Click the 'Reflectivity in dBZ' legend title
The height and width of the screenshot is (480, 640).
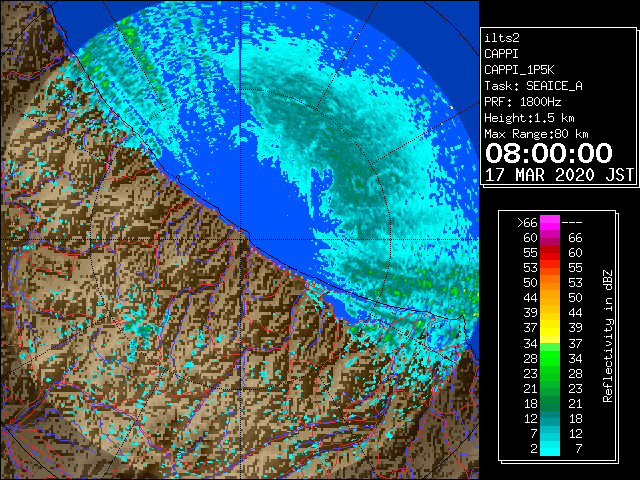click(607, 336)
